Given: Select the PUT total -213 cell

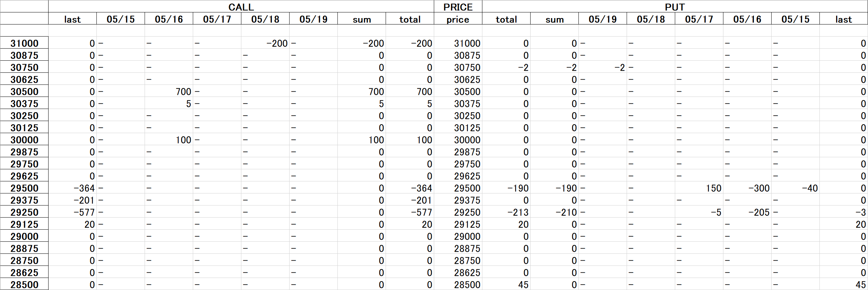Looking at the screenshot, I should click(x=506, y=212).
